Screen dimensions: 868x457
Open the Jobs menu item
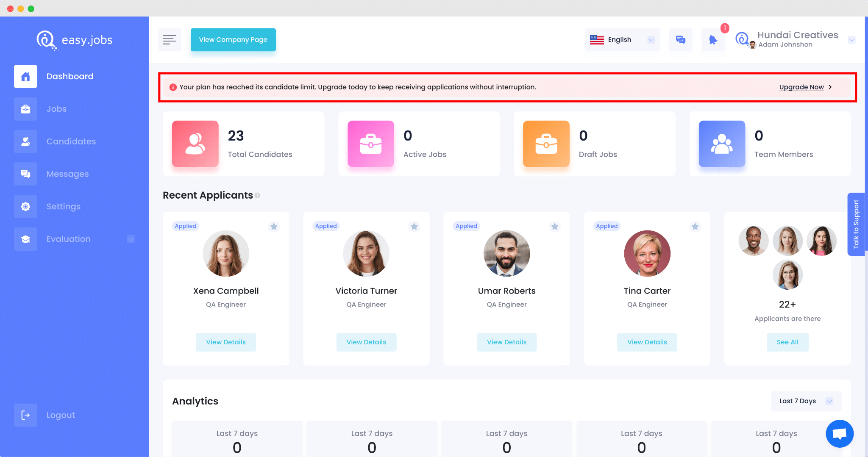pos(56,109)
